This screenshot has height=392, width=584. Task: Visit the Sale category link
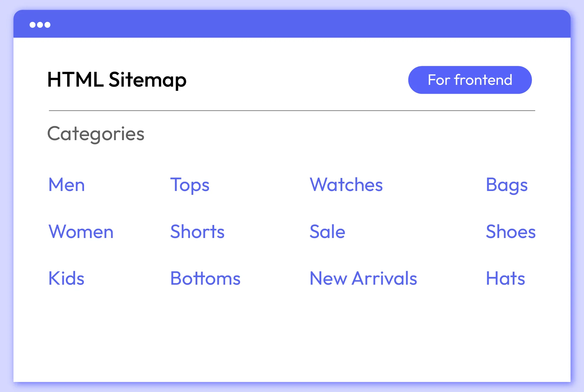pyautogui.click(x=327, y=231)
